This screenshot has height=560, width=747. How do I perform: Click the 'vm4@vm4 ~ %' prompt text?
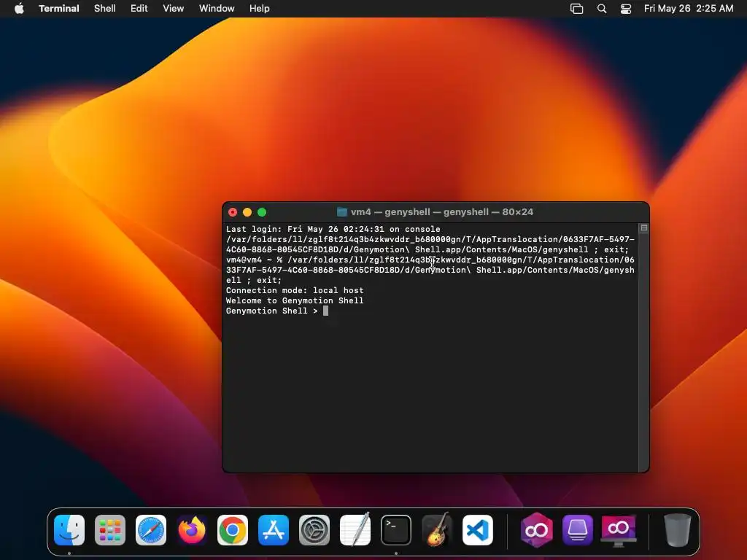pyautogui.click(x=254, y=260)
